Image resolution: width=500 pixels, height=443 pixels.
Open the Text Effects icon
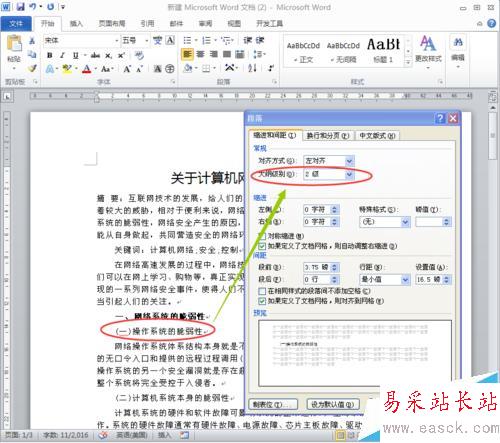point(50,69)
